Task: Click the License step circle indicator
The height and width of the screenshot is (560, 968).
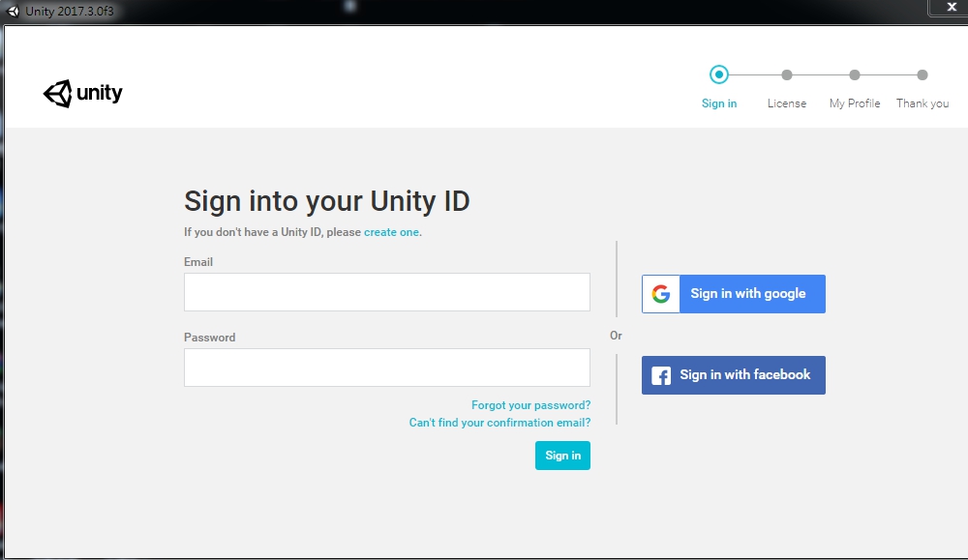Action: click(787, 74)
